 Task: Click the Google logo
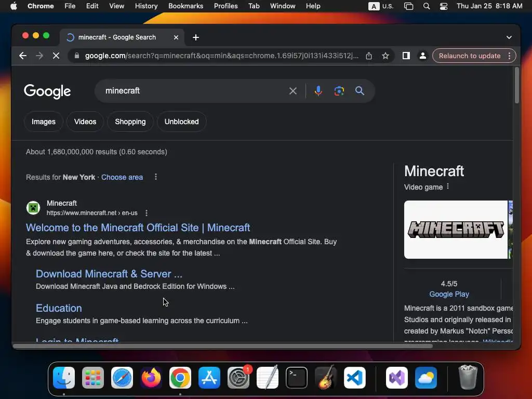(47, 91)
